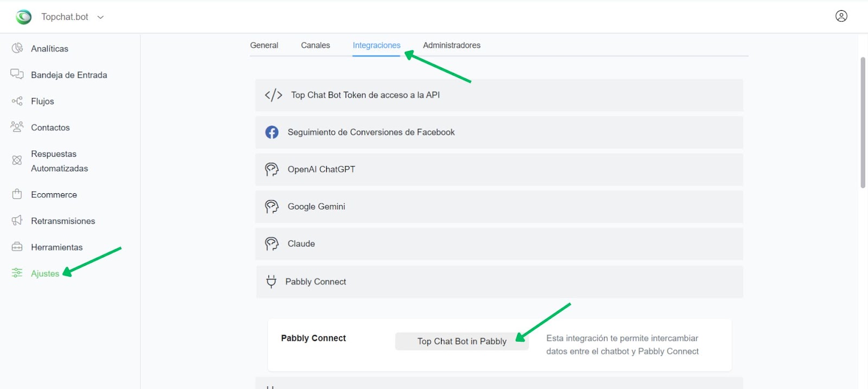Open the Contactos section
This screenshot has height=389, width=868.
coord(50,127)
